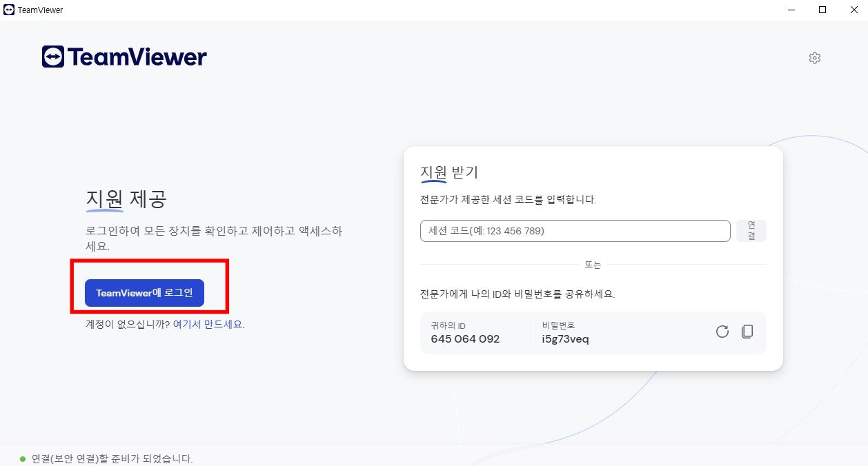This screenshot has height=466, width=868.
Task: Click the TeamViewer icon in the title bar
Action: (x=10, y=10)
